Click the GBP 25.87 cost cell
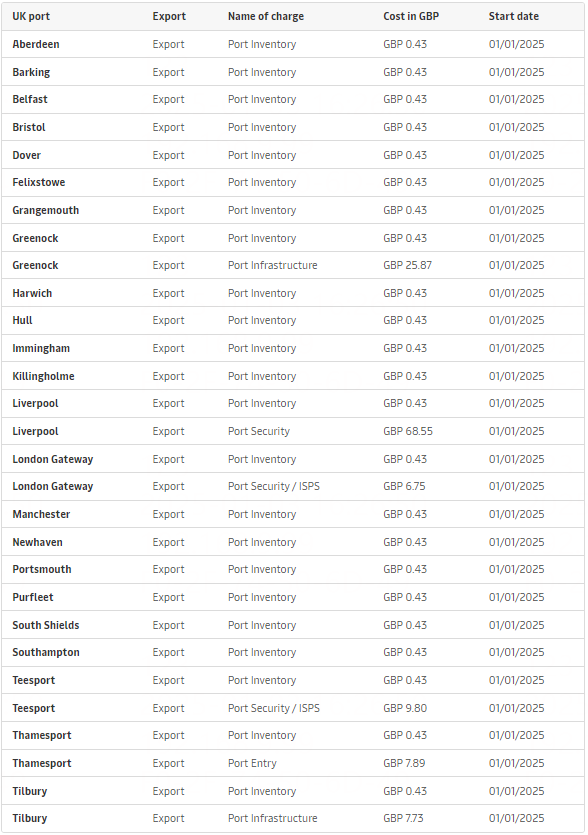Viewport: 588px width, 835px height. [x=407, y=265]
